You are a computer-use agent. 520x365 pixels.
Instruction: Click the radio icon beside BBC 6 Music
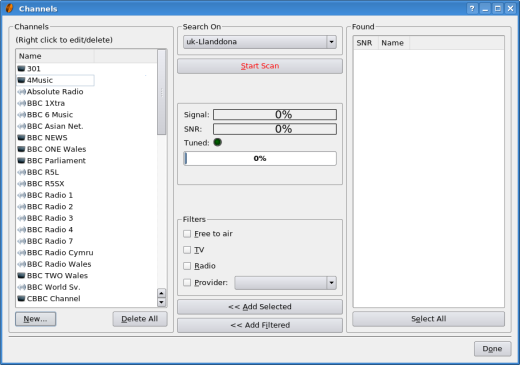pos(21,115)
